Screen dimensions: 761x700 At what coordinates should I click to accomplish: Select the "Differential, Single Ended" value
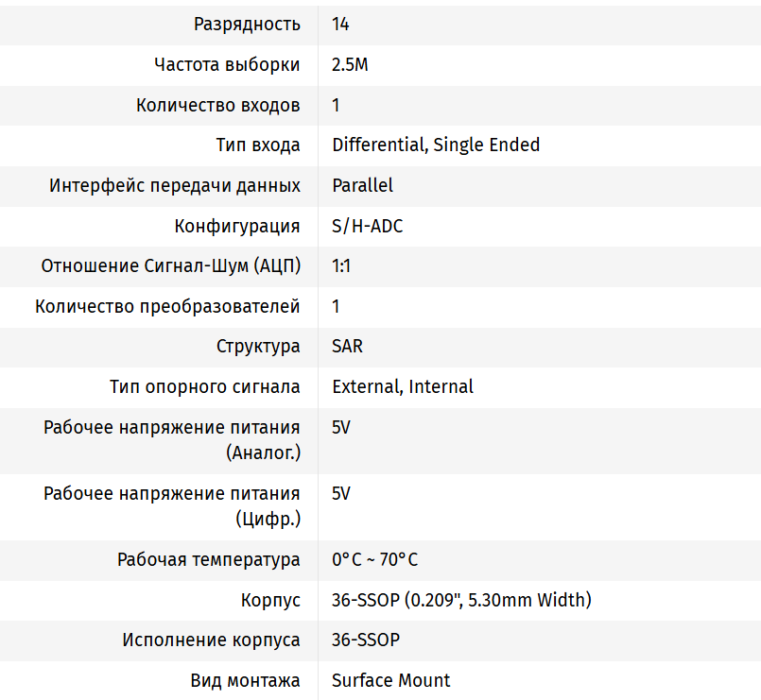436,145
